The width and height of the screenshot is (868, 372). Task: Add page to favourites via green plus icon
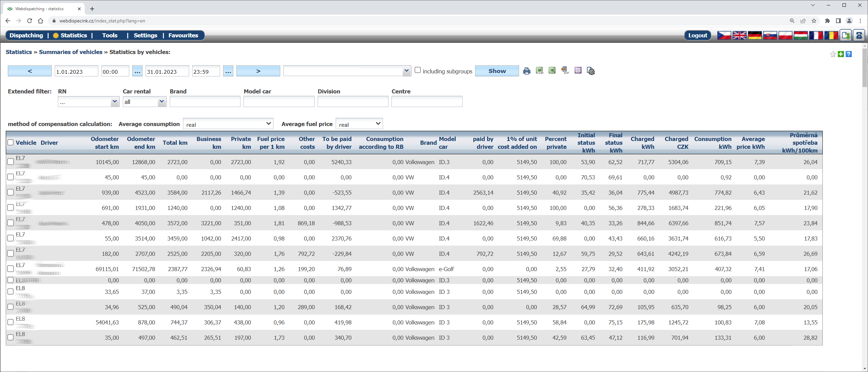[840, 54]
